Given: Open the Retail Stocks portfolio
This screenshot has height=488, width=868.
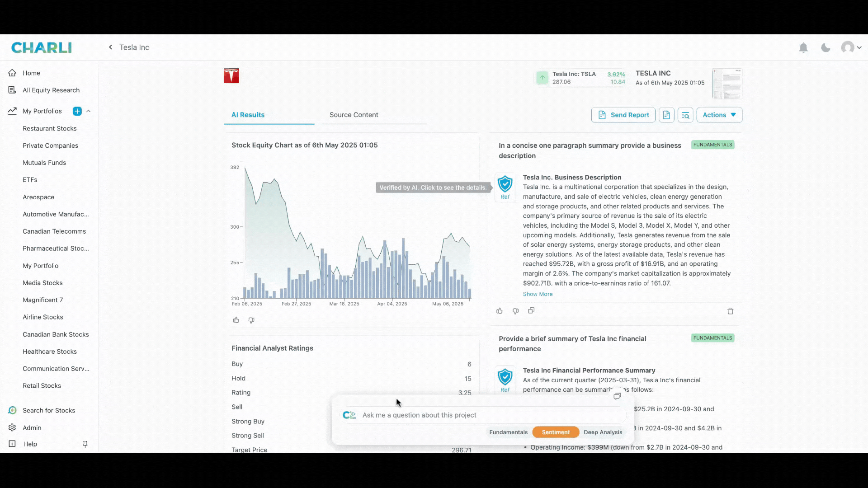Looking at the screenshot, I should (x=42, y=386).
